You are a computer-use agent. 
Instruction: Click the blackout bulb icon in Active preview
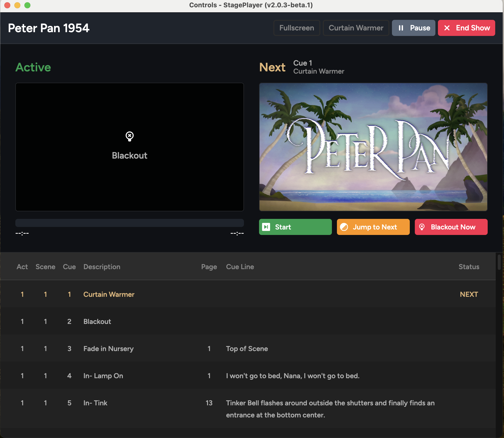130,136
